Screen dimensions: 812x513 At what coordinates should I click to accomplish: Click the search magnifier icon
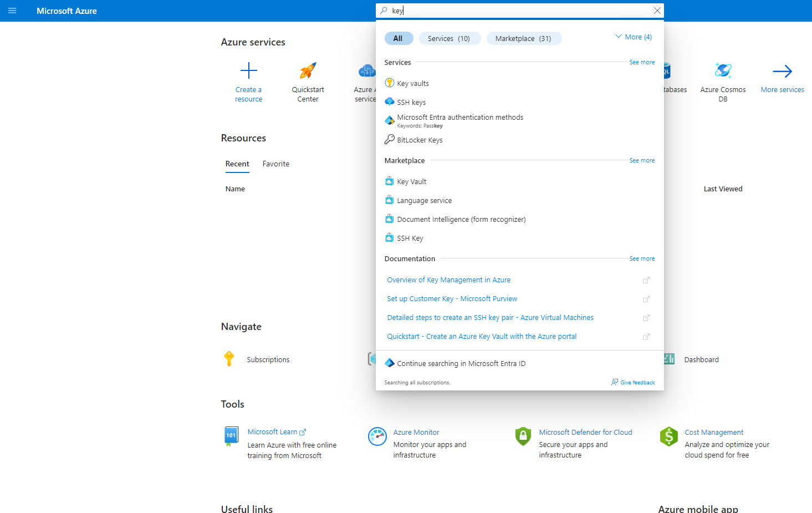[384, 11]
